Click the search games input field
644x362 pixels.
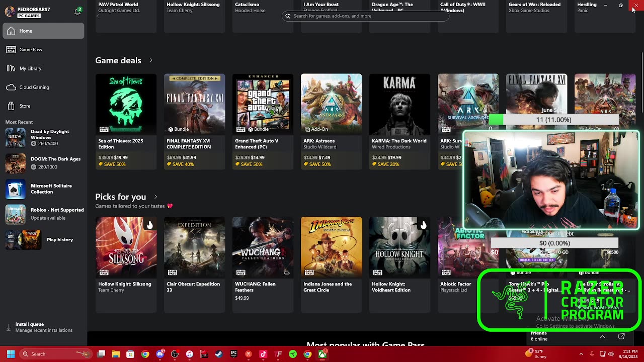(365, 16)
